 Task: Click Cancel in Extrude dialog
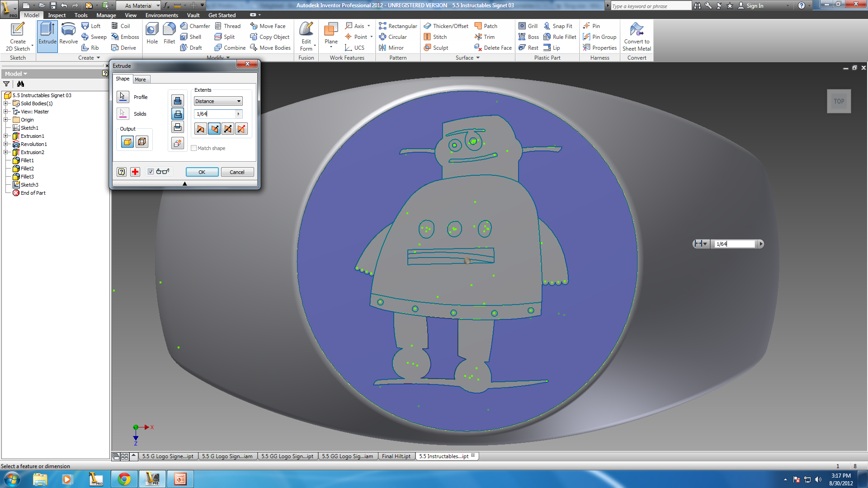click(237, 172)
